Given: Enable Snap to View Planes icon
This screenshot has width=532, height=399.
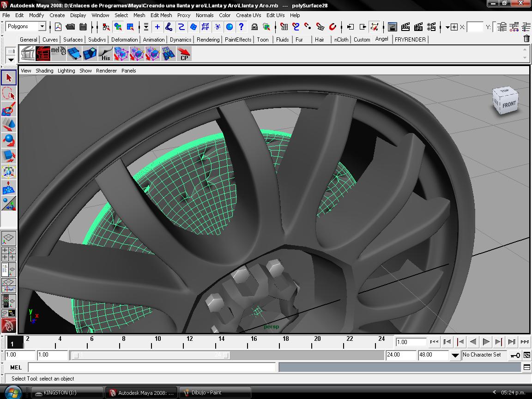Looking at the screenshot, I should 320,27.
